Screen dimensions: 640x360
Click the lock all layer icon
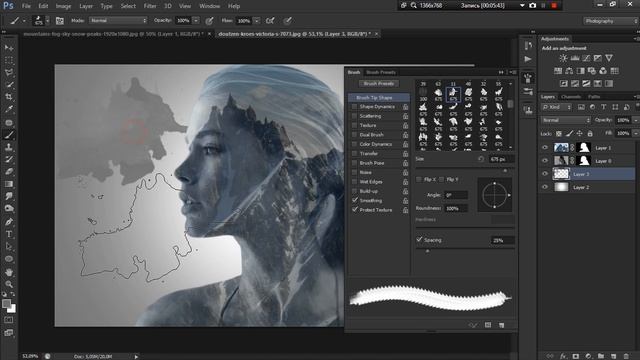(590, 133)
